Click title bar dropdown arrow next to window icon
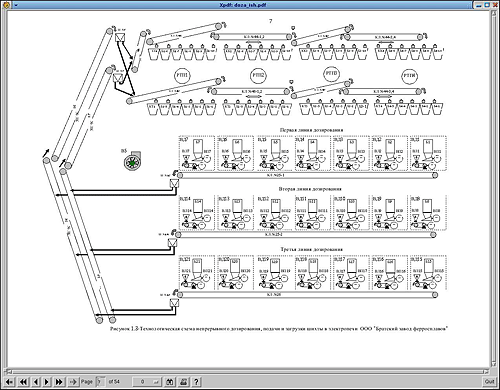500x390 pixels. [x=16, y=5]
